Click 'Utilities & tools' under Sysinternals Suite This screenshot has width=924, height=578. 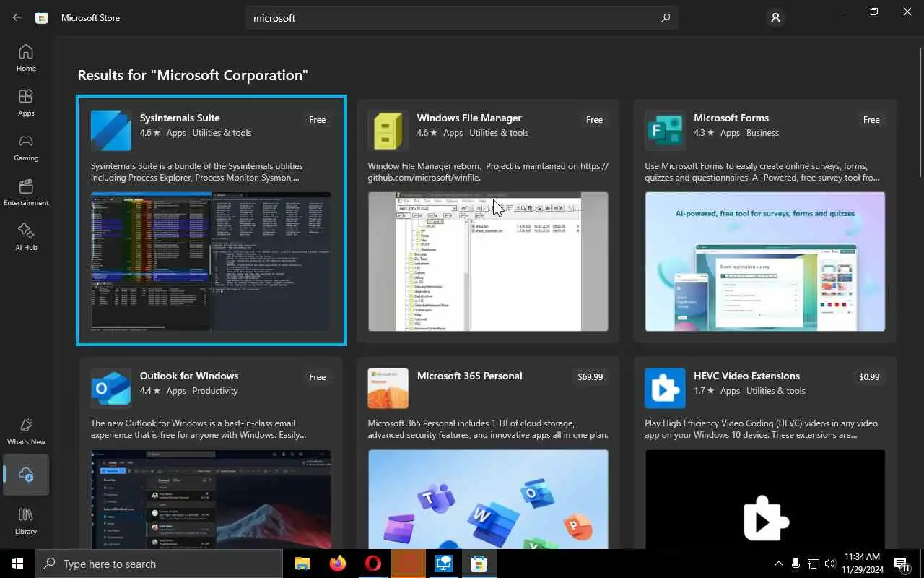tap(222, 133)
